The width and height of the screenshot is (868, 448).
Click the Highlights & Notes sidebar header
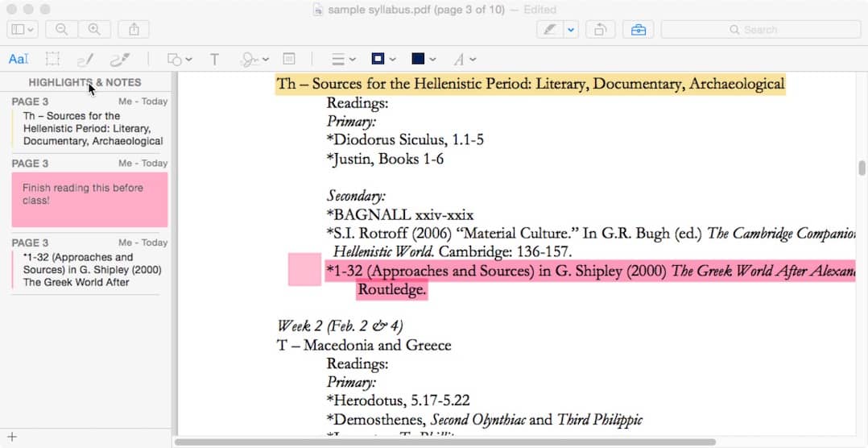[x=85, y=82]
